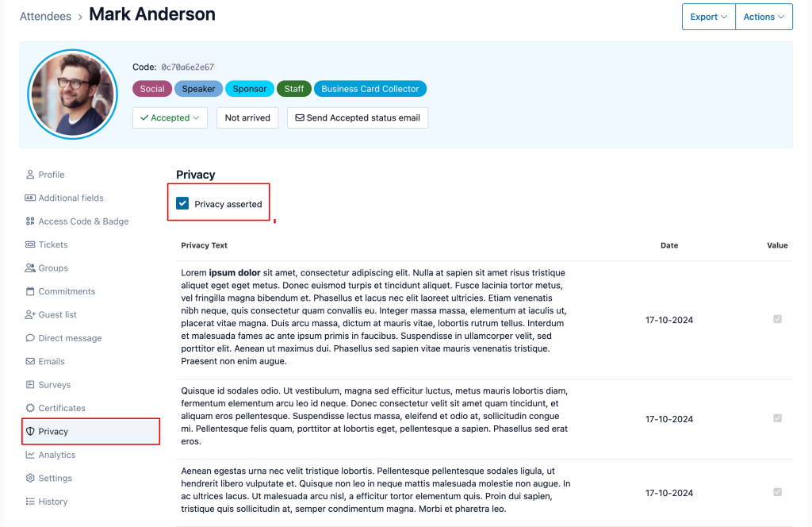Open the Emails section
This screenshot has height=527, width=812.
[52, 361]
